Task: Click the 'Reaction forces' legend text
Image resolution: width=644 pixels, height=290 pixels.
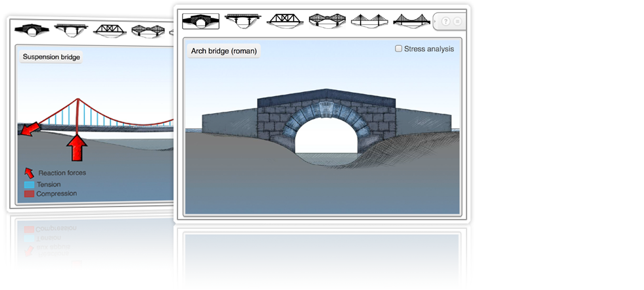Action: click(x=62, y=173)
